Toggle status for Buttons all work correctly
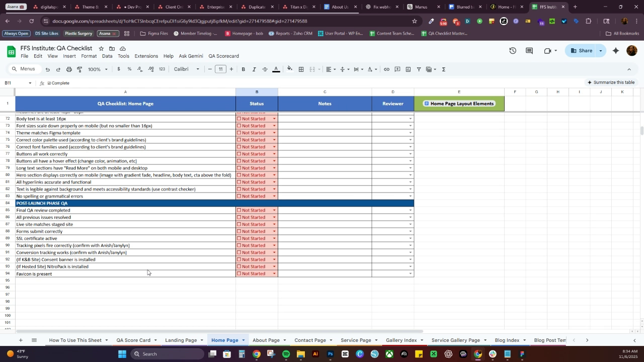This screenshot has width=644, height=362. coord(239,154)
